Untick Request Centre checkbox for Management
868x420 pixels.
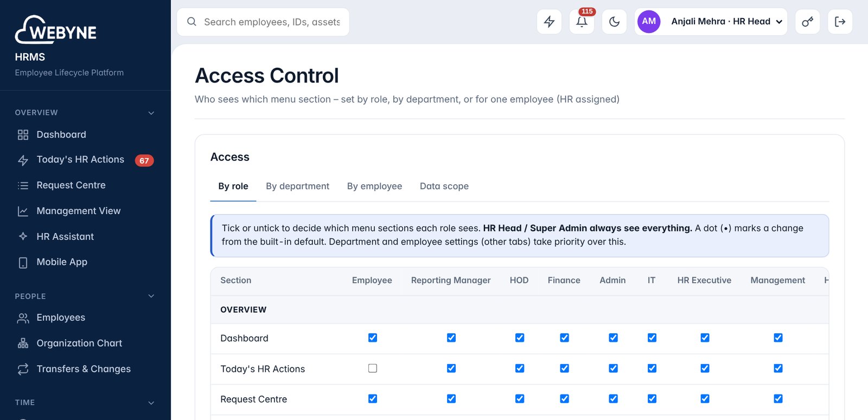pyautogui.click(x=778, y=399)
